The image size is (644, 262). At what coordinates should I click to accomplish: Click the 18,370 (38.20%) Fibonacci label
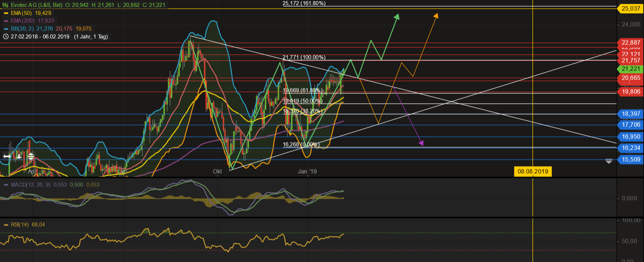(x=303, y=111)
